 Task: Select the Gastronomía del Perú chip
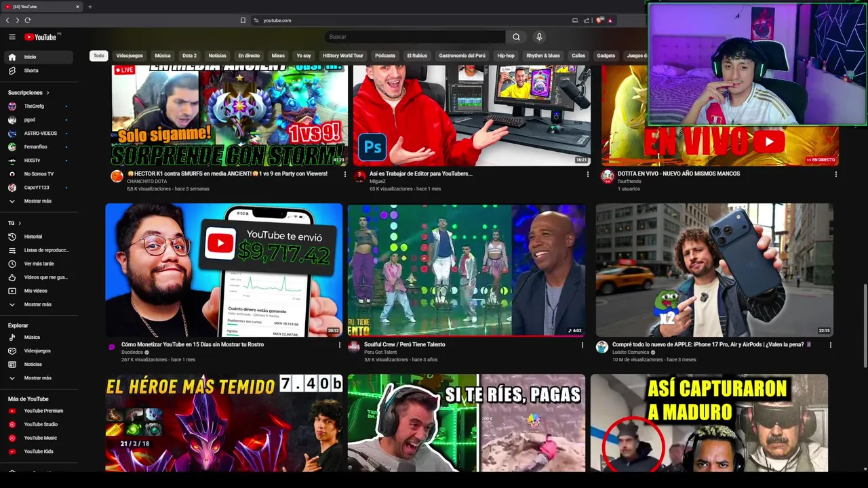462,56
